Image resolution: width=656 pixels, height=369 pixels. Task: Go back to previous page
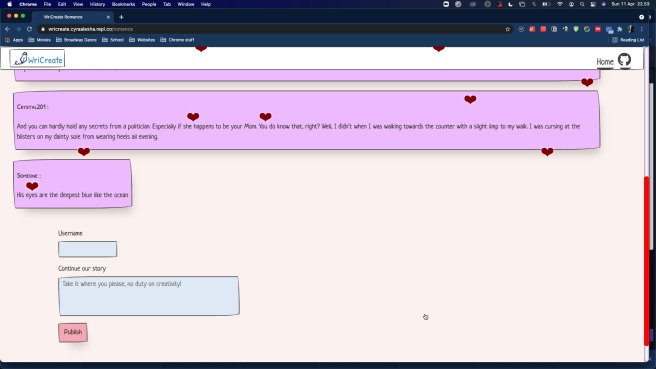point(8,29)
